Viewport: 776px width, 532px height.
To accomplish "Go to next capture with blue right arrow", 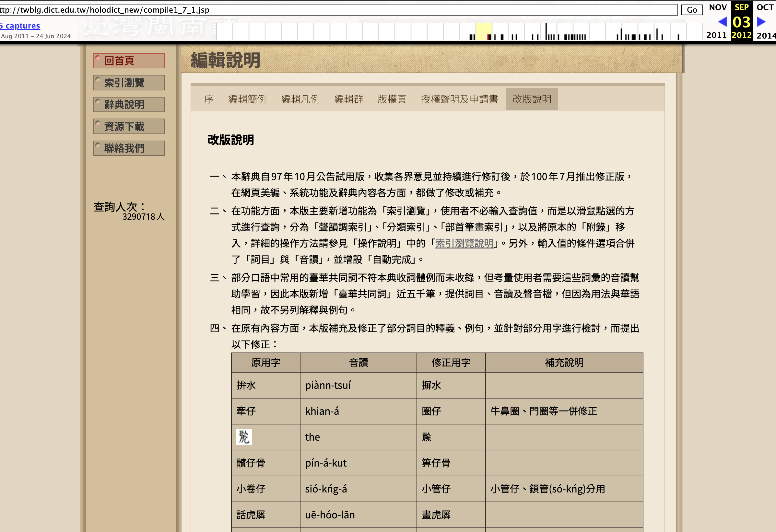I will (761, 22).
